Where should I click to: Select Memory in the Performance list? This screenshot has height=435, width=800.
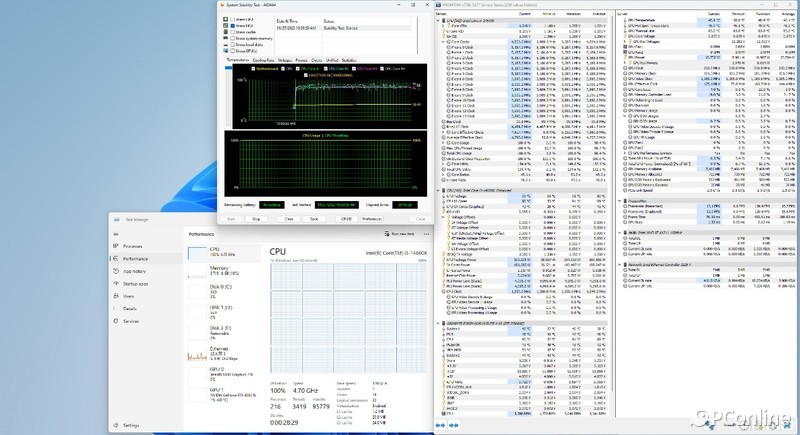(221, 269)
